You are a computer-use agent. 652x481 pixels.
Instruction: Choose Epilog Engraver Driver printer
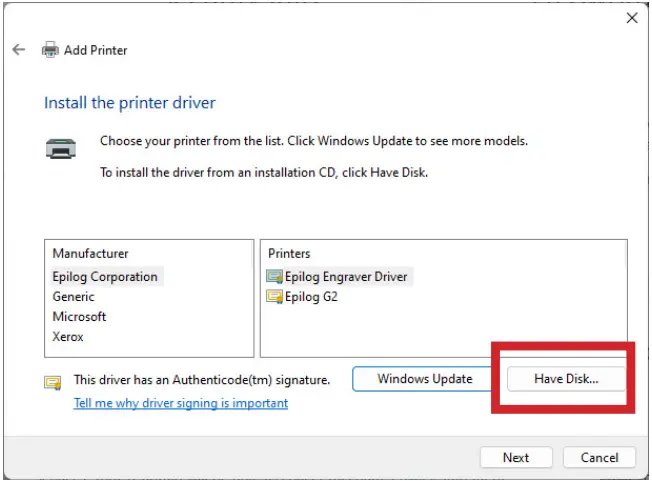[x=346, y=276]
